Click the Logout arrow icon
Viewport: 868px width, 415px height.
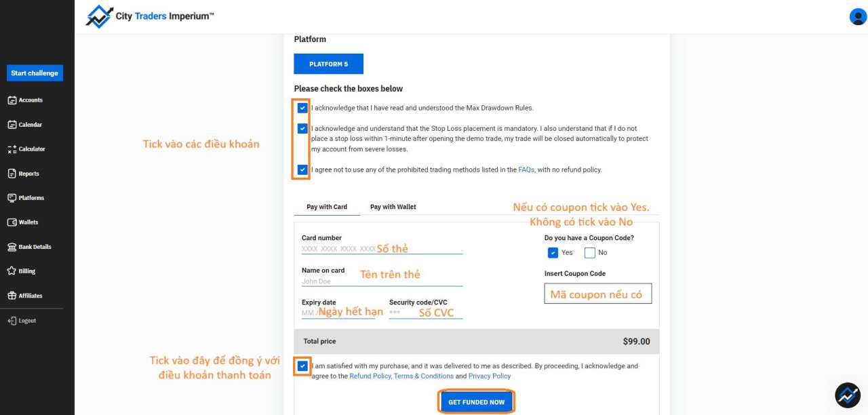[x=12, y=321]
